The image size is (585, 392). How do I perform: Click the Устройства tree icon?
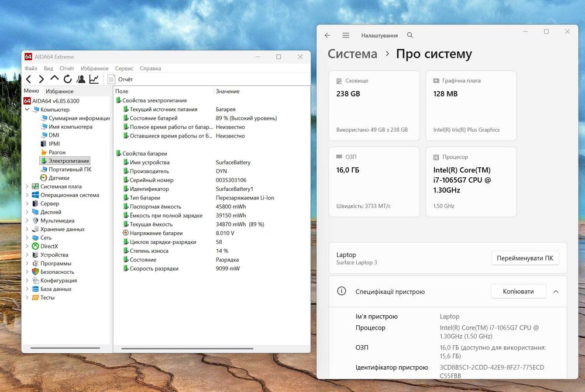click(x=36, y=255)
